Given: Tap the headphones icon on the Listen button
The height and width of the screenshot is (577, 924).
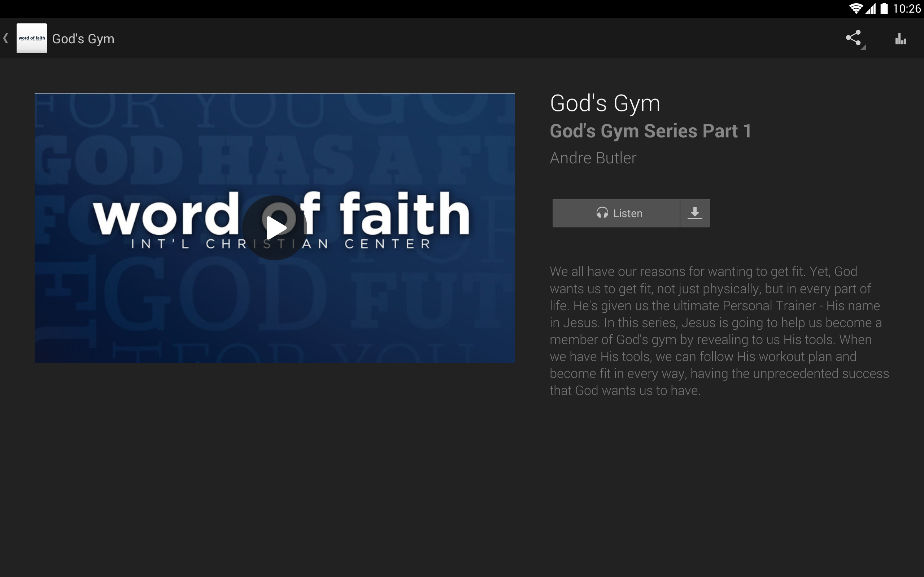Looking at the screenshot, I should point(602,213).
